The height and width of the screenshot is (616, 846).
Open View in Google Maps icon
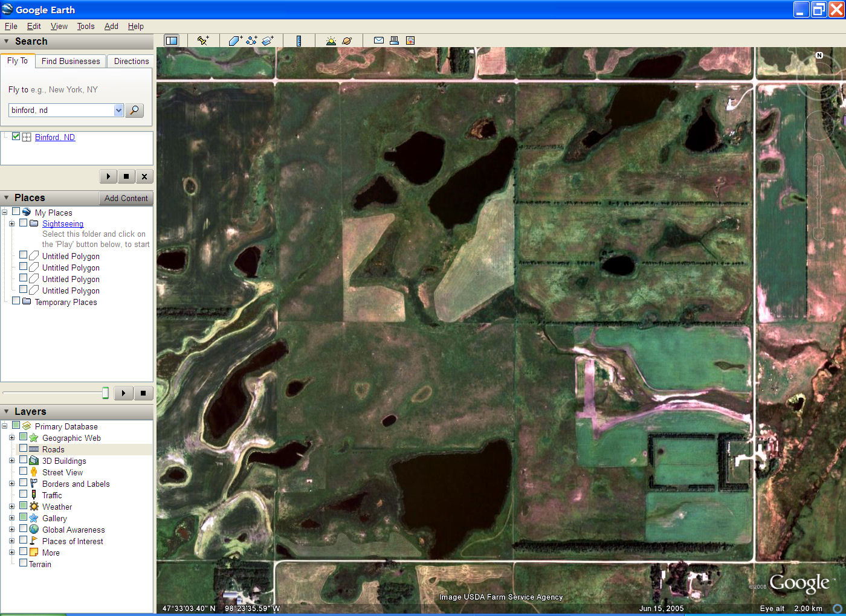click(x=410, y=40)
